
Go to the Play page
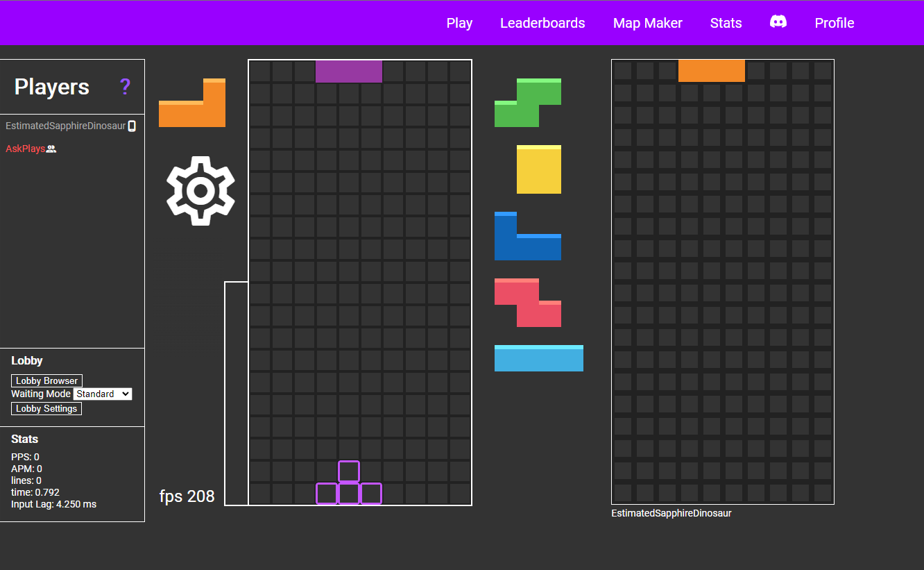pos(459,23)
